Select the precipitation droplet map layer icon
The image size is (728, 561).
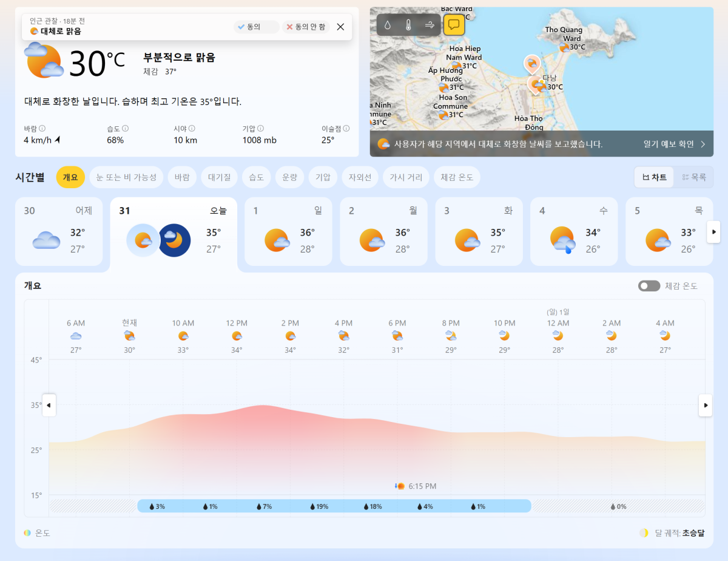[388, 25]
